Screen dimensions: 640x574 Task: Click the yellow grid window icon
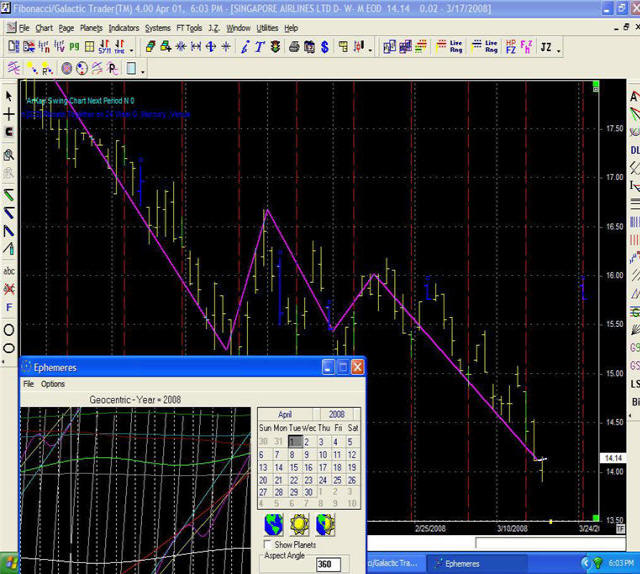click(89, 47)
